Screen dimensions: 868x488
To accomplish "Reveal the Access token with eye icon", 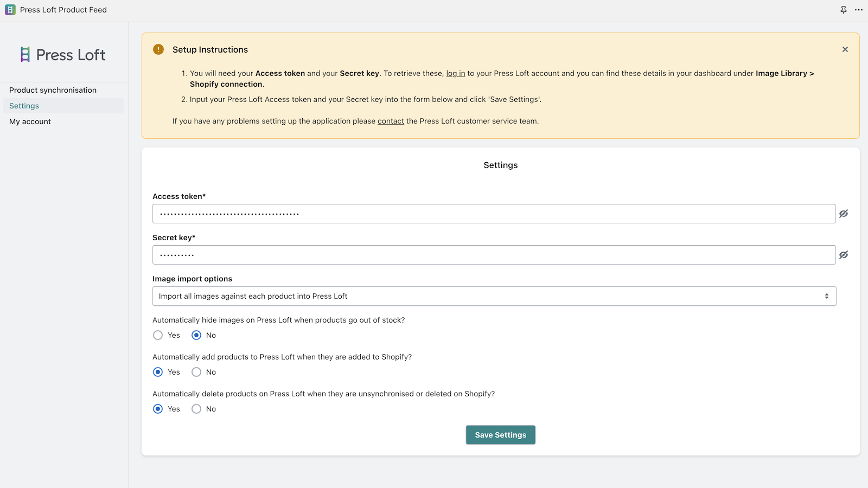I will point(844,214).
